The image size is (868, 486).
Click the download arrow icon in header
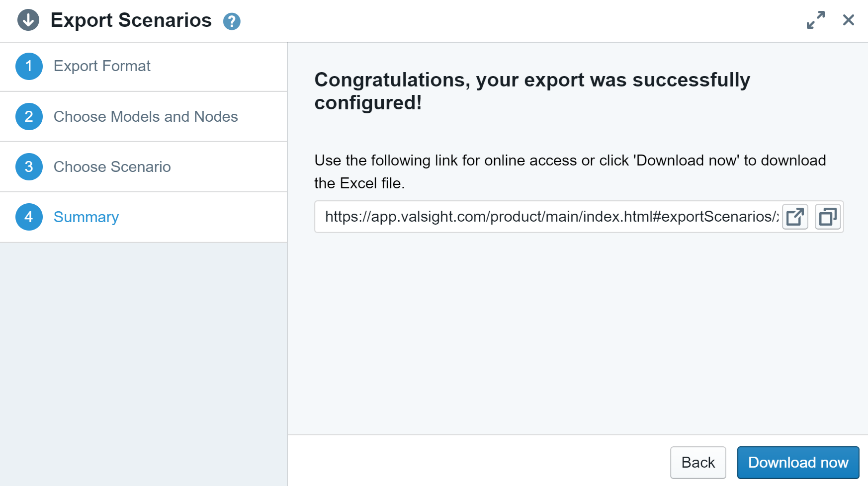click(x=28, y=20)
